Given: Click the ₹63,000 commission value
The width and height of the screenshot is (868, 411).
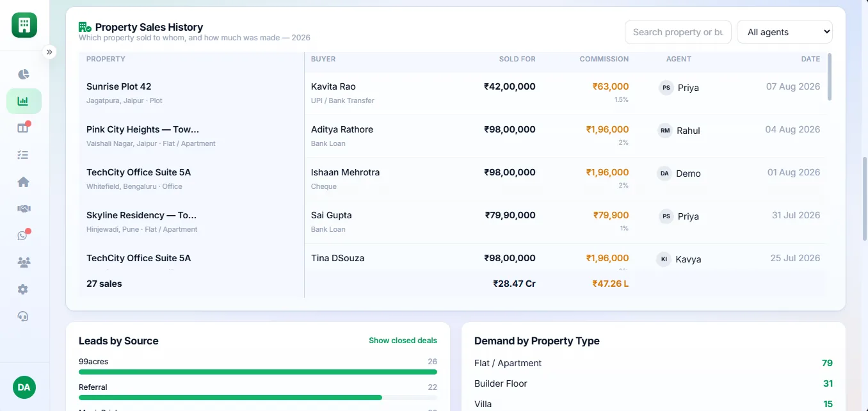Looking at the screenshot, I should [x=611, y=86].
